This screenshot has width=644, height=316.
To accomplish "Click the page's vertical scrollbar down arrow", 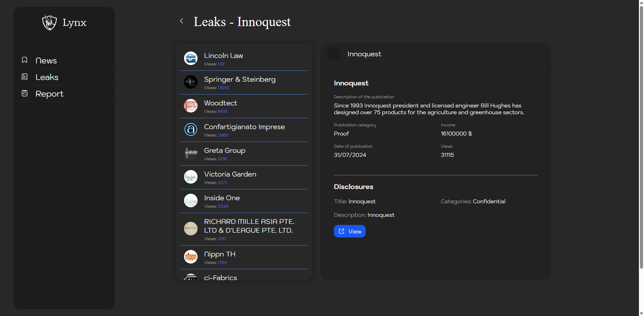I will (x=641, y=313).
